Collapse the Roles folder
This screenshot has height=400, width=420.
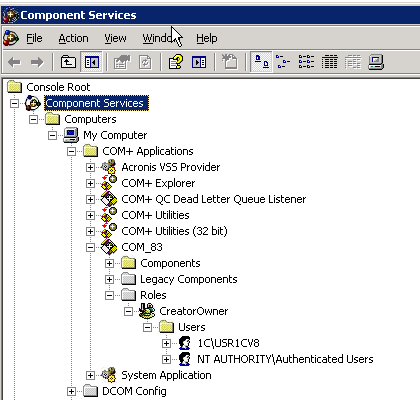pos(109,295)
